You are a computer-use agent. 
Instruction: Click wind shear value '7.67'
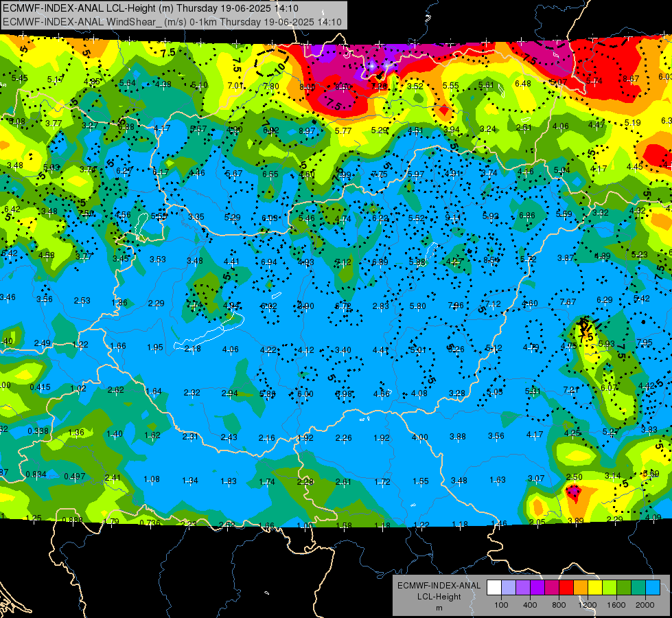tap(568, 302)
